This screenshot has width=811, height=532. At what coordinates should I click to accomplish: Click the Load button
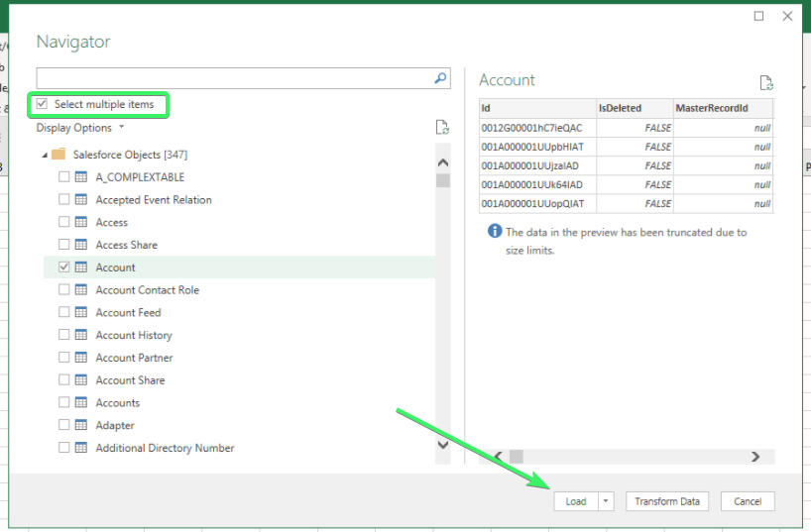(576, 501)
